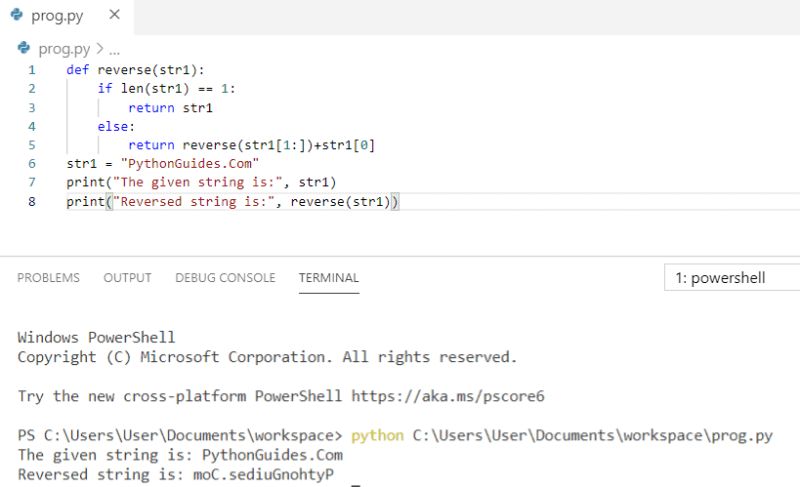Click "Reversed string is:" string in code
Screen dimensions: 800x487
pos(193,201)
